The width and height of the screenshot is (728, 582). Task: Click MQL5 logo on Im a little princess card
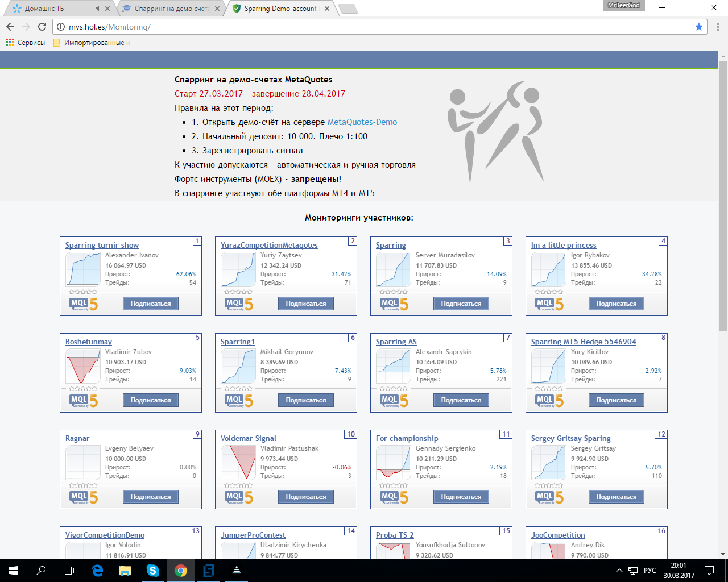tap(549, 304)
